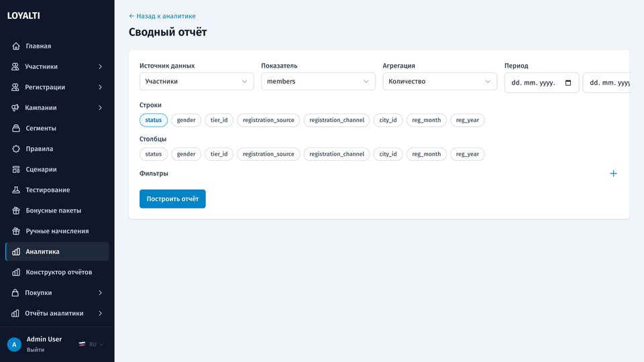Viewport: 644px width, 362px height.
Task: Click the Ручные начисления gift icon
Action: click(x=16, y=231)
